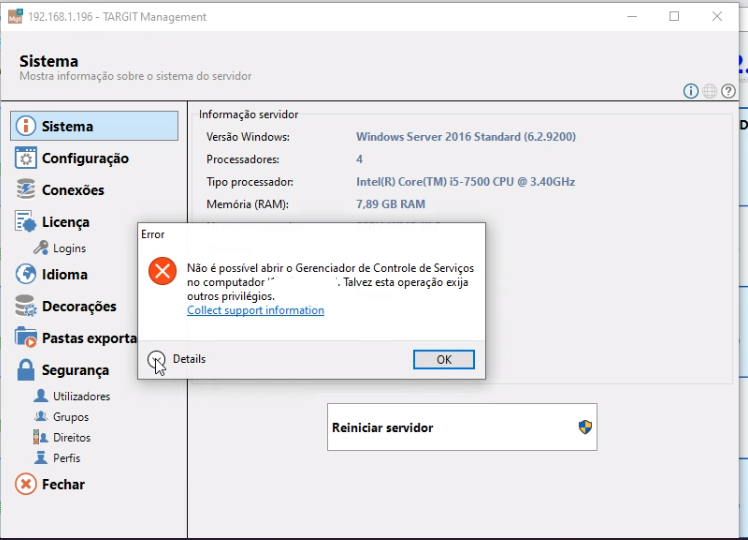This screenshot has height=540, width=748.
Task: Click the Tipo processador label
Action: (249, 182)
